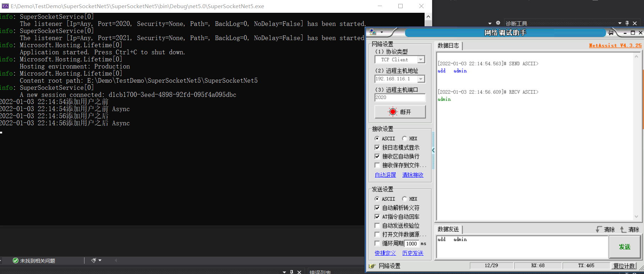Click the 12/29 status cell
The width and height of the screenshot is (644, 274).
point(491,265)
